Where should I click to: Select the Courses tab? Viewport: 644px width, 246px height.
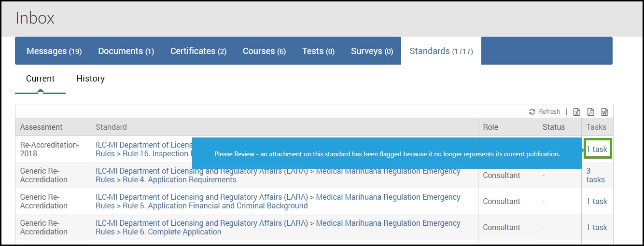tap(264, 51)
